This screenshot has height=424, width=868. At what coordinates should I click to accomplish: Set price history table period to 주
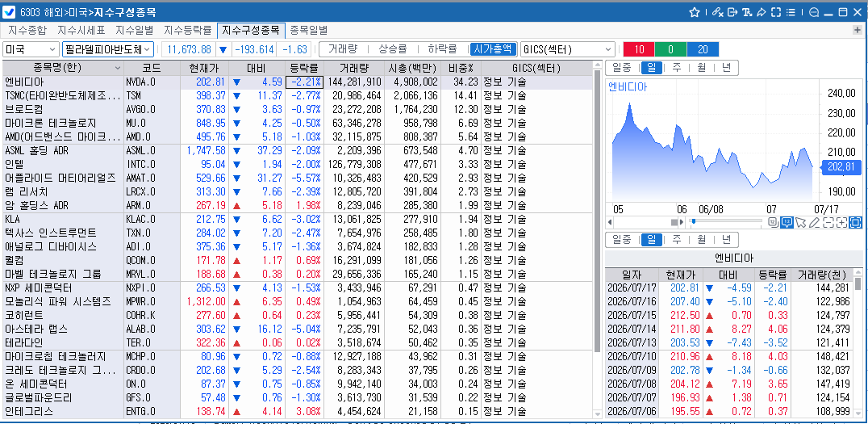(x=677, y=239)
